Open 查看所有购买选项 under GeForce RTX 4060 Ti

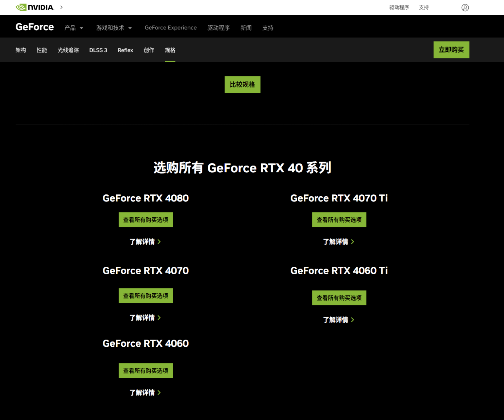pyautogui.click(x=339, y=298)
